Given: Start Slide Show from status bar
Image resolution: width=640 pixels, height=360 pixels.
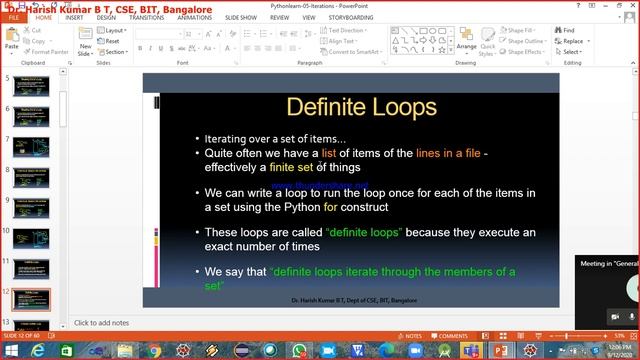Looking at the screenshot, I should (538, 336).
